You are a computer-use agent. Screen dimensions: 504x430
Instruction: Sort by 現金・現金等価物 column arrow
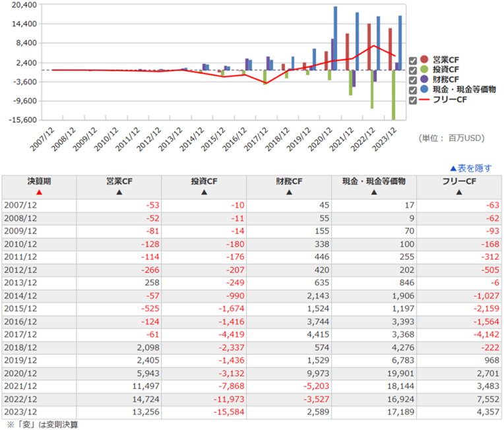coord(373,192)
